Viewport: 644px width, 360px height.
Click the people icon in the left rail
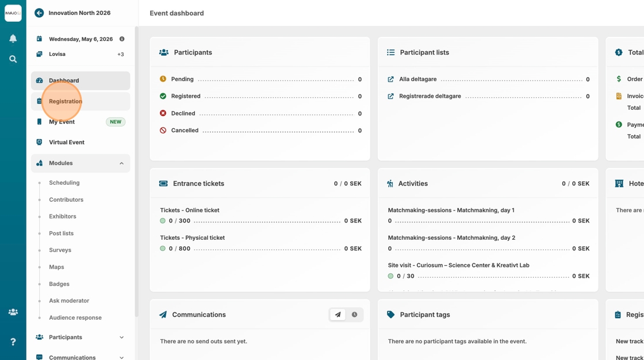point(13,312)
